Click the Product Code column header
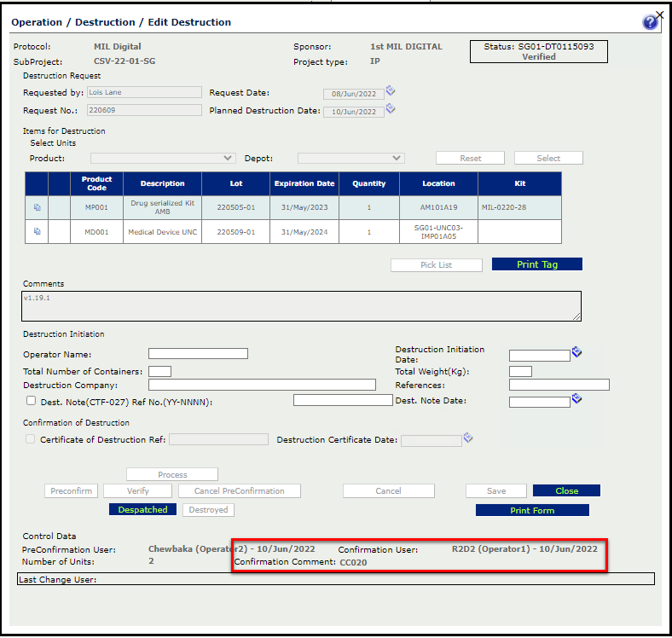 pos(96,183)
